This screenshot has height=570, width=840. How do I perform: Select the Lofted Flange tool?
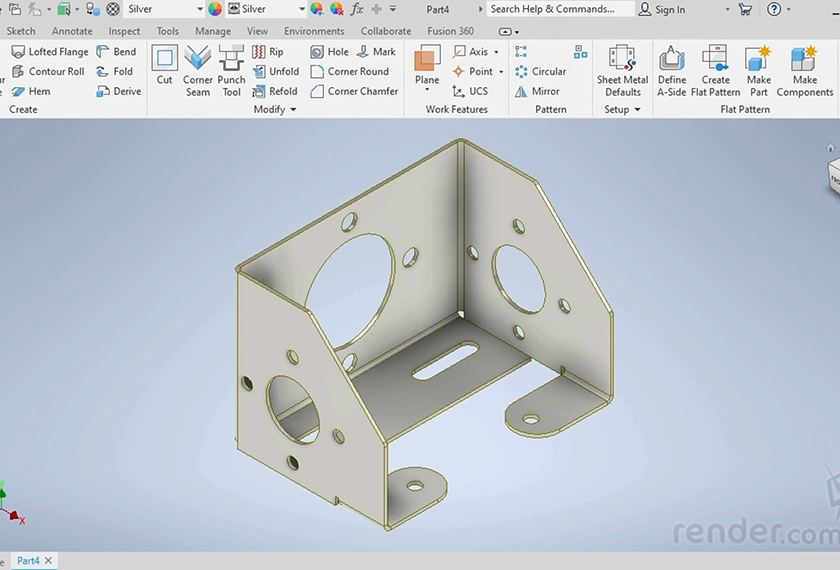pos(50,52)
